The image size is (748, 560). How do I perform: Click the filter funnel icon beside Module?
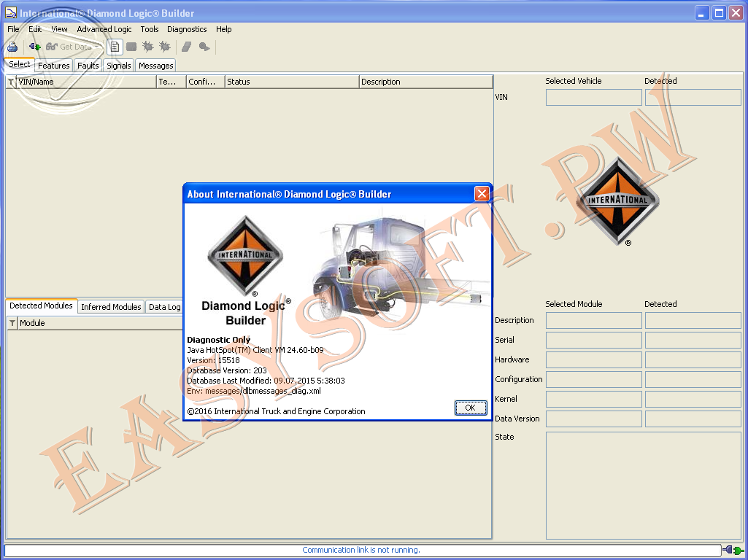point(12,323)
